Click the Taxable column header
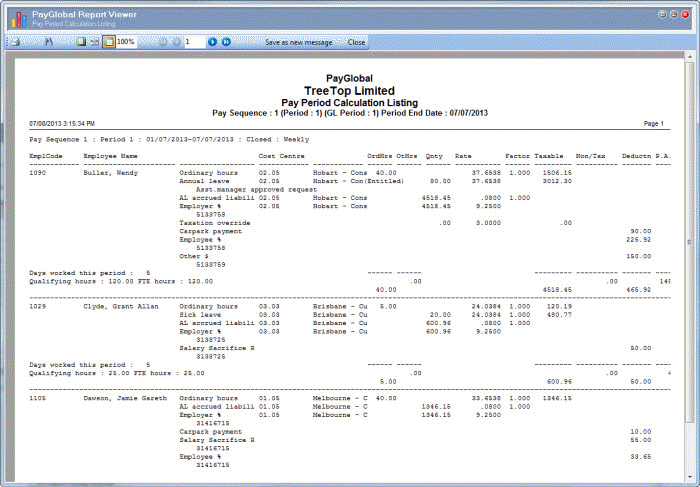This screenshot has width=700, height=487. pos(549,156)
